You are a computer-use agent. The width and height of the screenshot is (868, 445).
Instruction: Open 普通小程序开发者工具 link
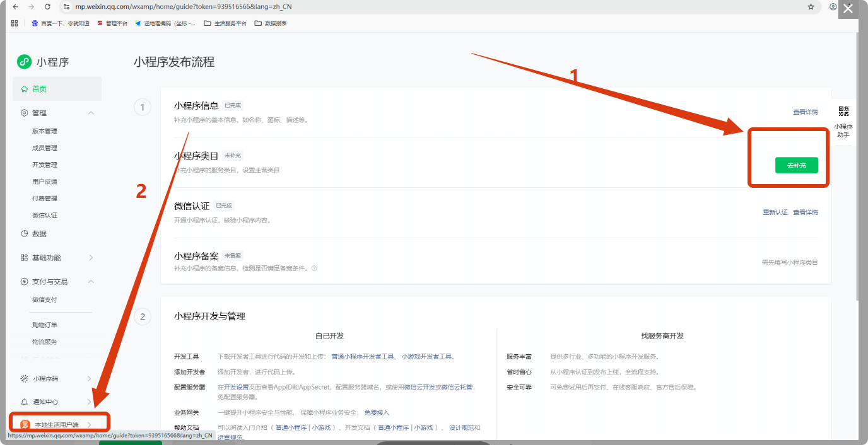[363, 357]
